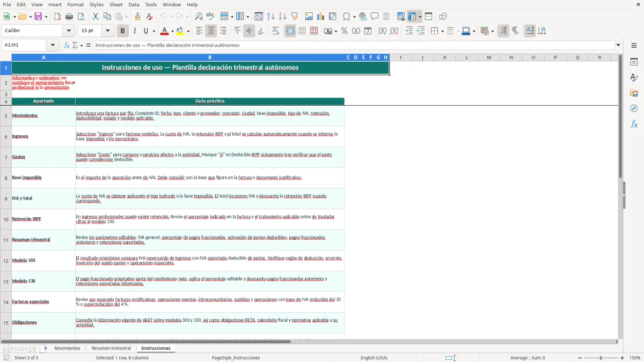Click the formula input line
Viewport: 644px width, 362px height.
[x=353, y=45]
